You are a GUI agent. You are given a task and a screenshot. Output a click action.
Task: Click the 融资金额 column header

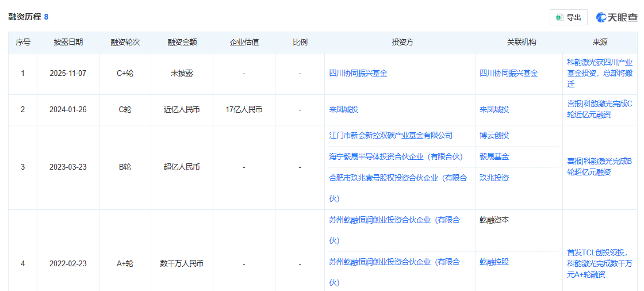[x=182, y=43]
